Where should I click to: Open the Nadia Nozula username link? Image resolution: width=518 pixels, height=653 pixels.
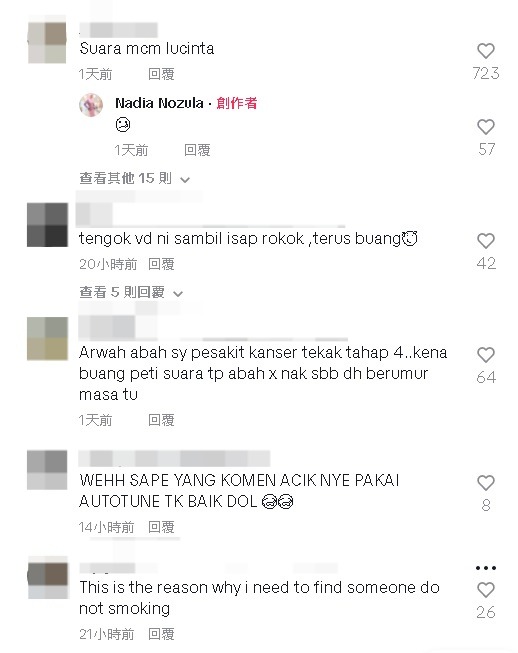159,103
